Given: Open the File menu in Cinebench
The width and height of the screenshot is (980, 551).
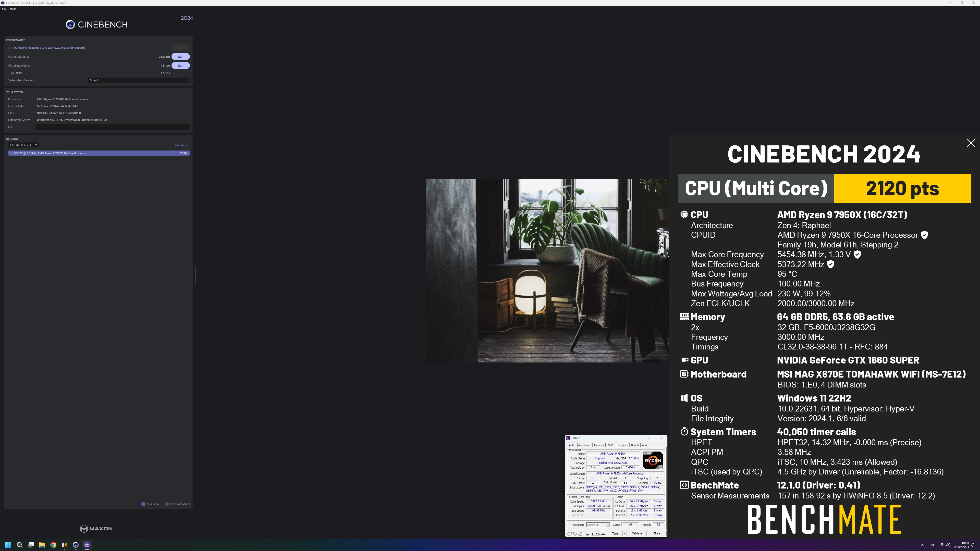Looking at the screenshot, I should (4, 9).
